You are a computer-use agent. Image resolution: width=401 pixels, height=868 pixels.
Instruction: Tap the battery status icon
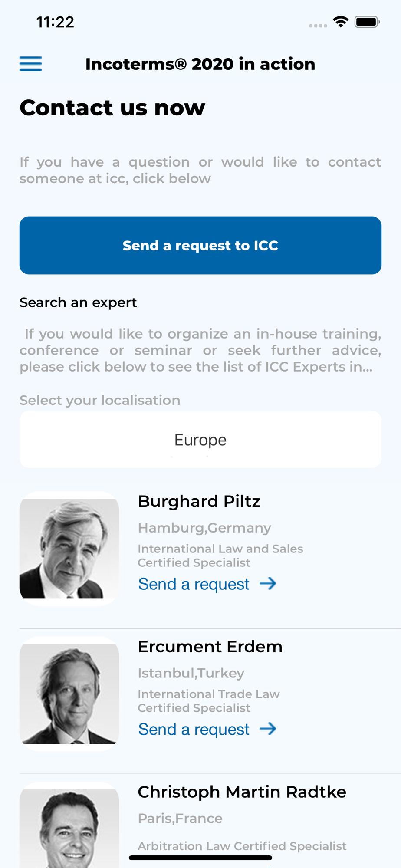(367, 22)
